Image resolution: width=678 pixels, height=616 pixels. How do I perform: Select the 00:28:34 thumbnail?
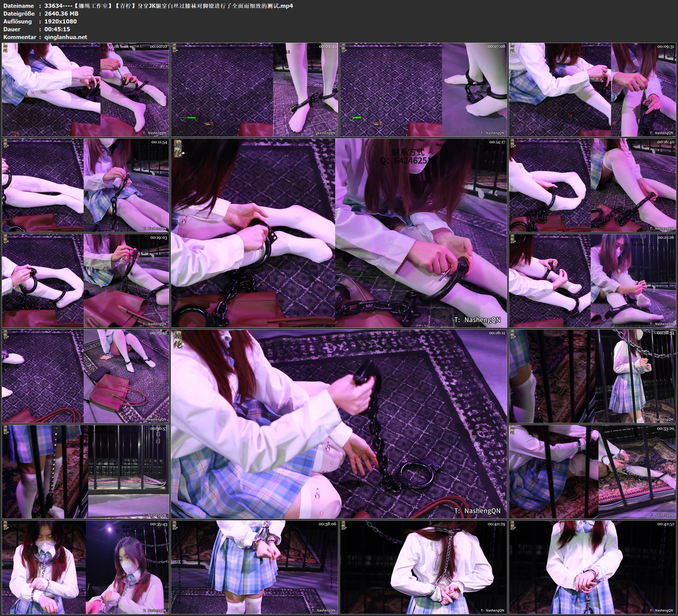coord(593,376)
